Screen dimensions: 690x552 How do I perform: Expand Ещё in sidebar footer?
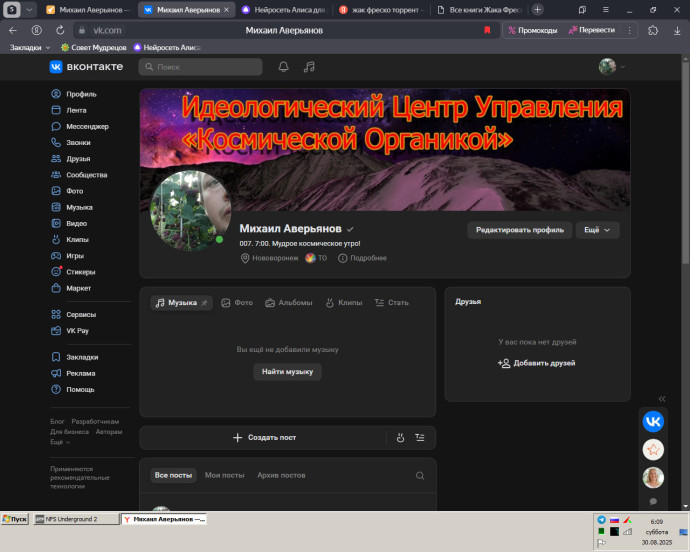pyautogui.click(x=60, y=442)
